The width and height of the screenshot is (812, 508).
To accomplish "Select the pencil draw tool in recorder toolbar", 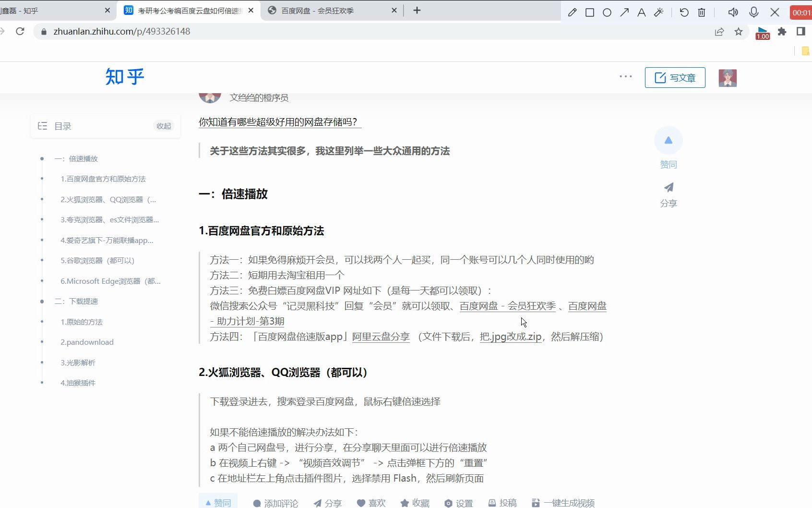I will coord(572,12).
